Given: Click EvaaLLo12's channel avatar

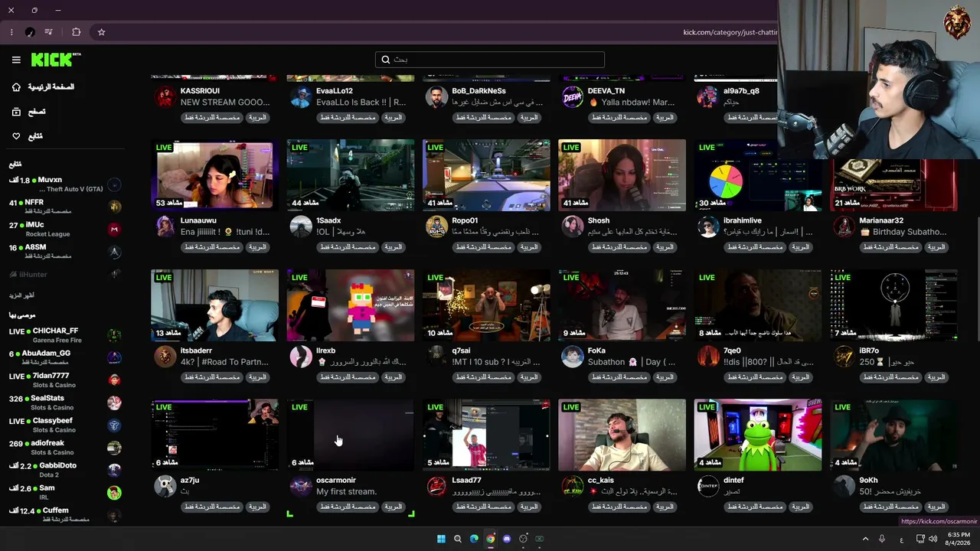Looking at the screenshot, I should point(301,97).
